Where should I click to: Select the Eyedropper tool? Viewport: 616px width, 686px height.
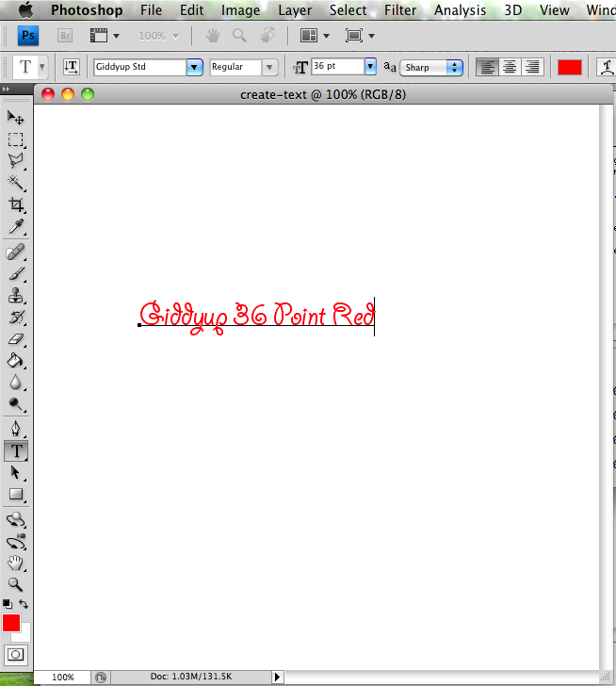[x=16, y=226]
